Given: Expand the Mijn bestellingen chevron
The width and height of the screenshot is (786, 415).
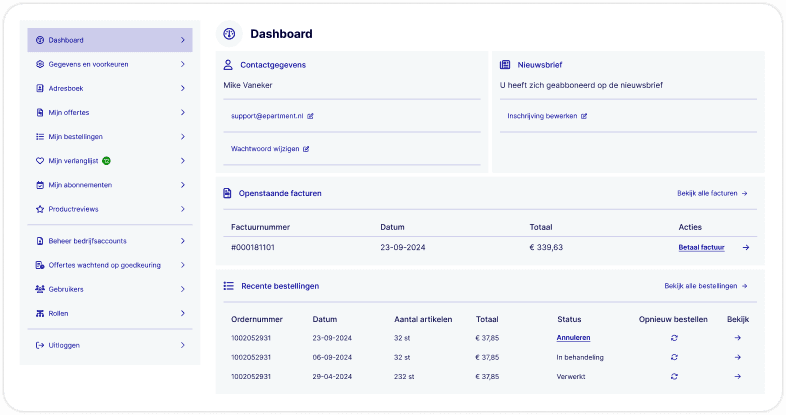Looking at the screenshot, I should [182, 136].
